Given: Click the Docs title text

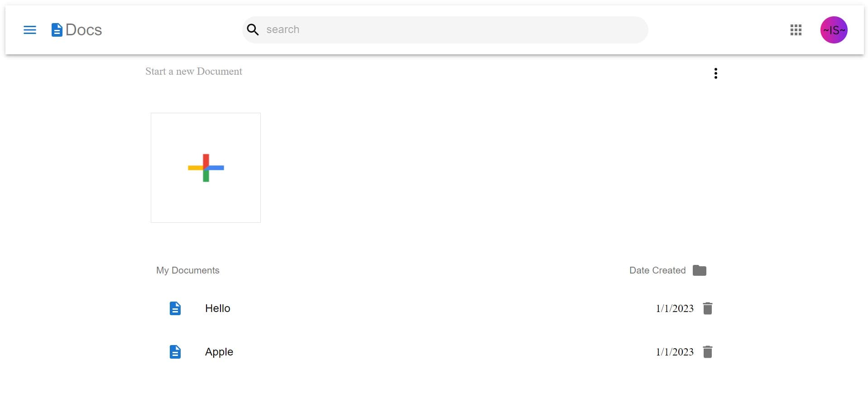Looking at the screenshot, I should coord(84,30).
